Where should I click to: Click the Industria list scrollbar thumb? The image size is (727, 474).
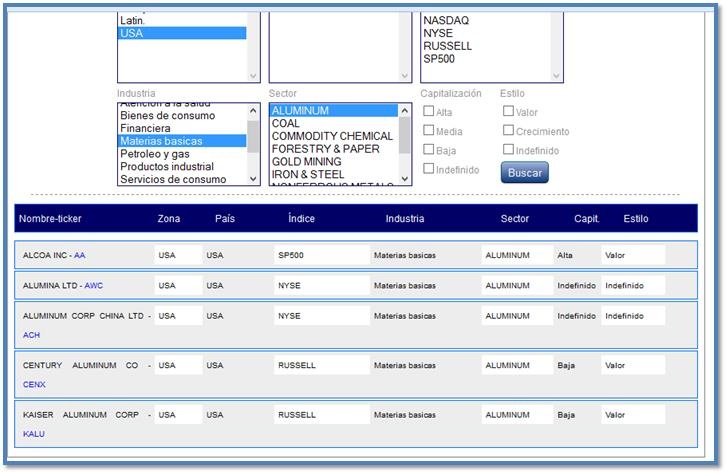point(253,137)
